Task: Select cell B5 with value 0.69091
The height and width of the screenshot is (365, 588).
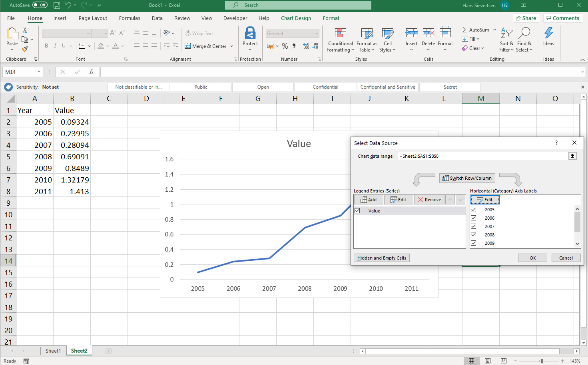Action: pyautogui.click(x=72, y=157)
